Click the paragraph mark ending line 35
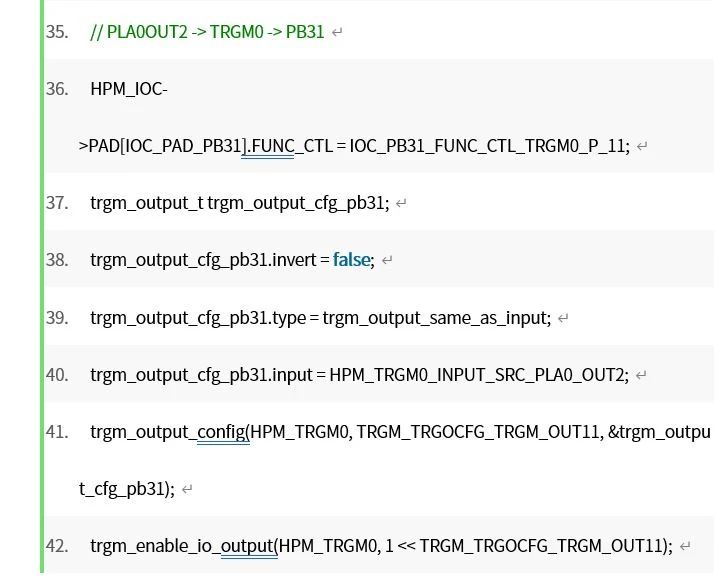Viewport: 716px width, 576px height. [x=337, y=33]
